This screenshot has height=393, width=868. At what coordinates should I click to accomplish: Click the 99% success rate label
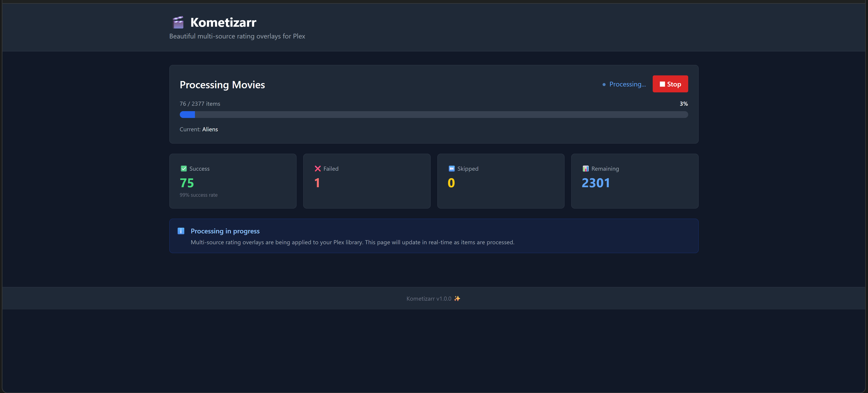tap(199, 195)
